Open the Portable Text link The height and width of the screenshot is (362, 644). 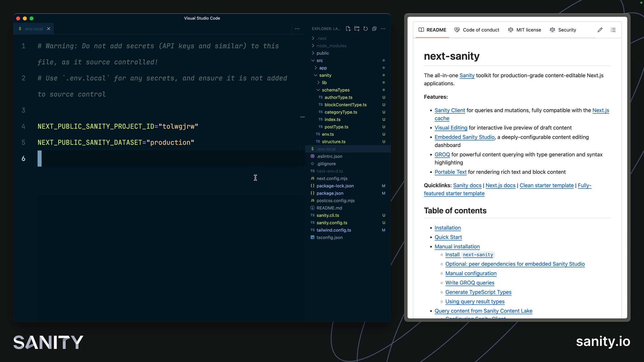pos(450,172)
